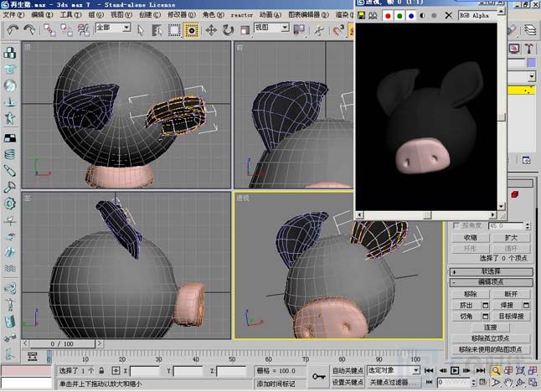Click the time slider 0 / 100
541x392 pixels.
tap(62, 344)
